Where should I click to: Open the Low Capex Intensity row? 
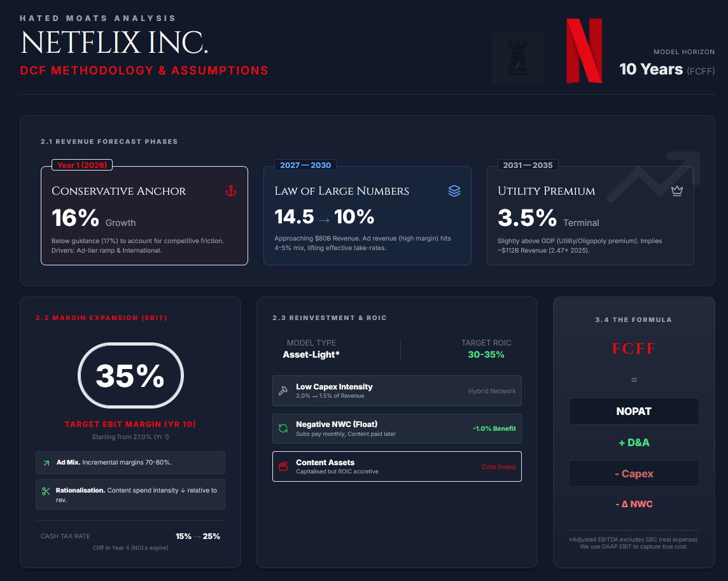397,391
